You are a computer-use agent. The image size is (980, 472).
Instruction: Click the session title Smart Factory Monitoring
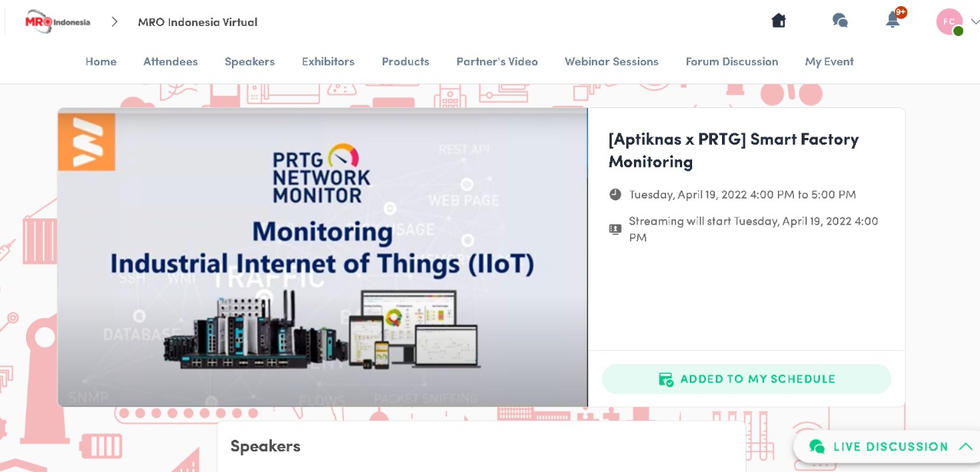(x=733, y=150)
